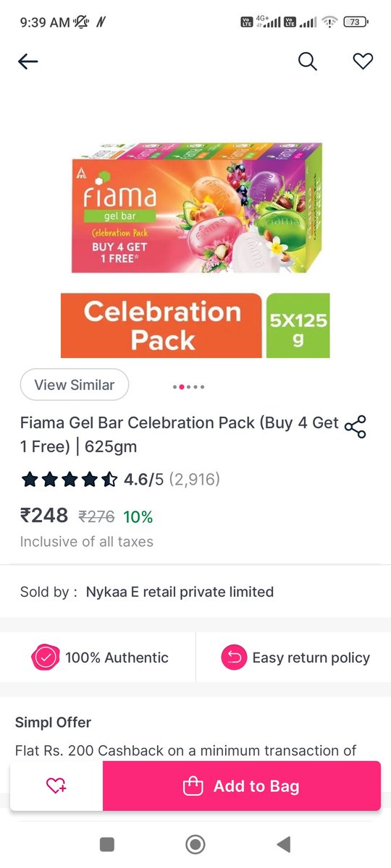This screenshot has width=391, height=868.
Task: Go back using the top-left arrow
Action: tap(28, 62)
